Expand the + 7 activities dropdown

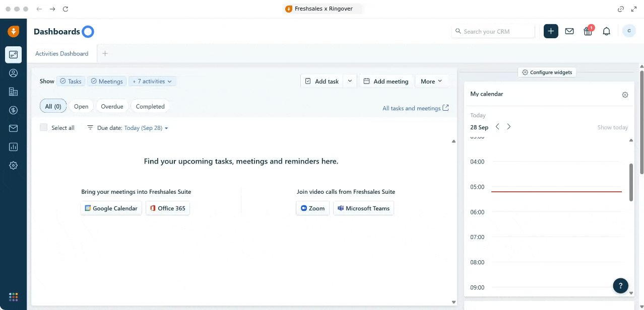coord(152,81)
